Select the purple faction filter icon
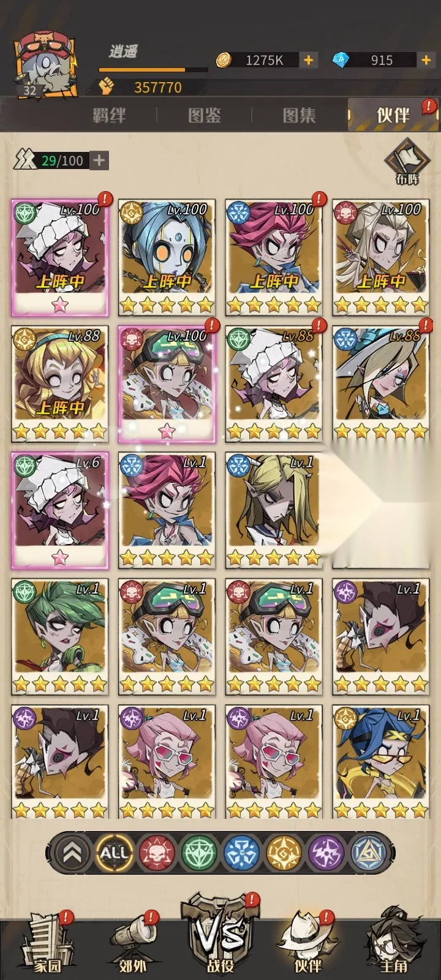Viewport: 441px width, 980px height. (326, 853)
